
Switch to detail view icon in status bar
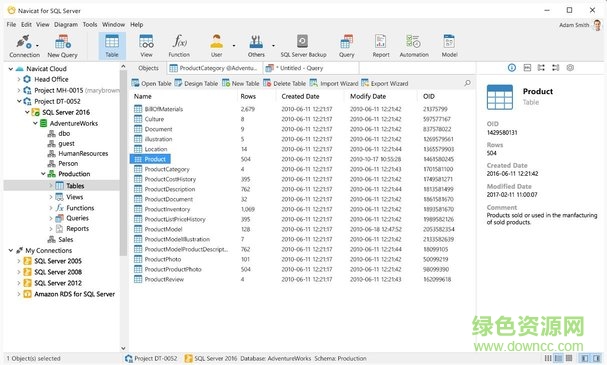tap(558, 358)
